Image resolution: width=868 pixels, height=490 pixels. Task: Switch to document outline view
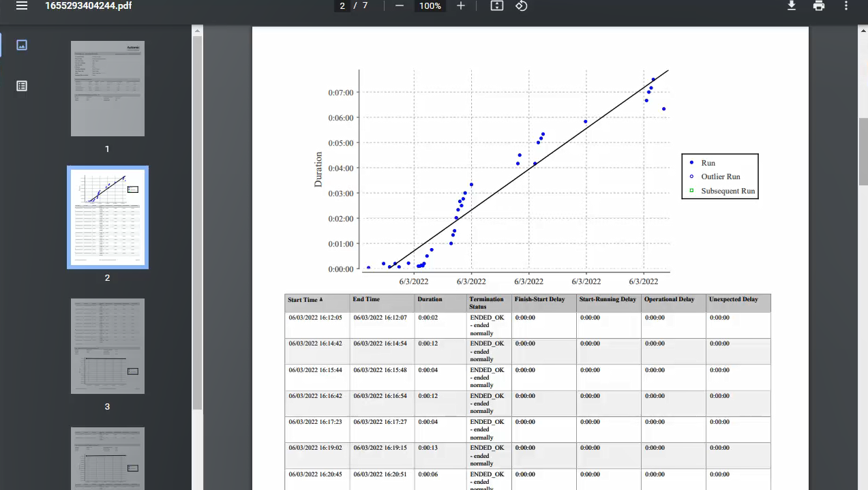(22, 86)
